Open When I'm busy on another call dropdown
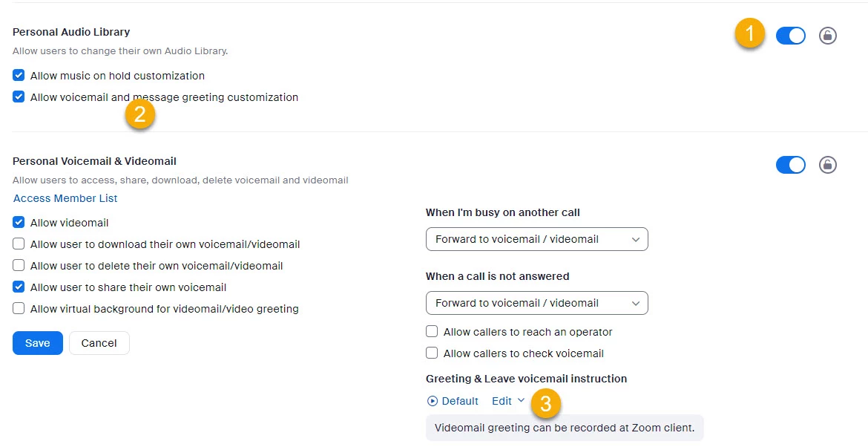 536,239
